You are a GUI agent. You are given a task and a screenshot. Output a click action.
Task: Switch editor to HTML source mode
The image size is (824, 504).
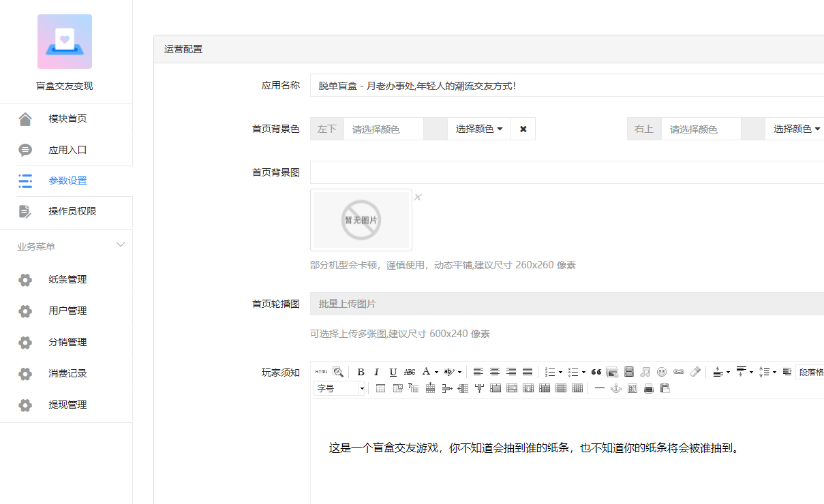click(321, 372)
